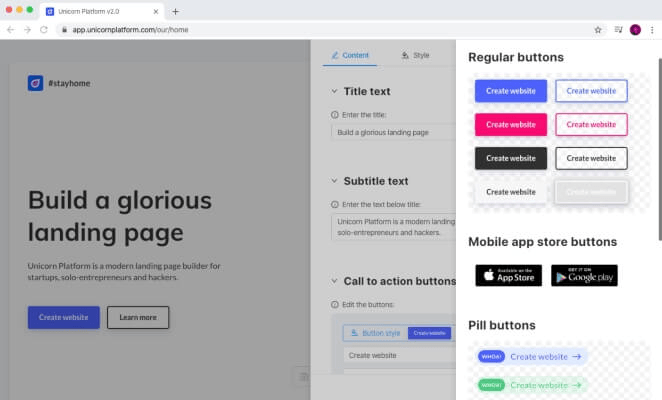Choose the solid pink Create website button
The height and width of the screenshot is (400, 662).
coord(511,125)
